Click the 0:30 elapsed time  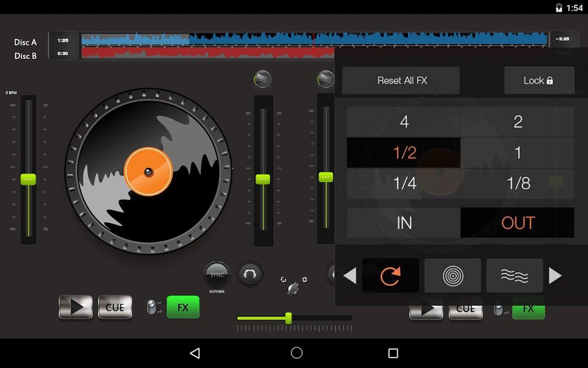tap(63, 53)
